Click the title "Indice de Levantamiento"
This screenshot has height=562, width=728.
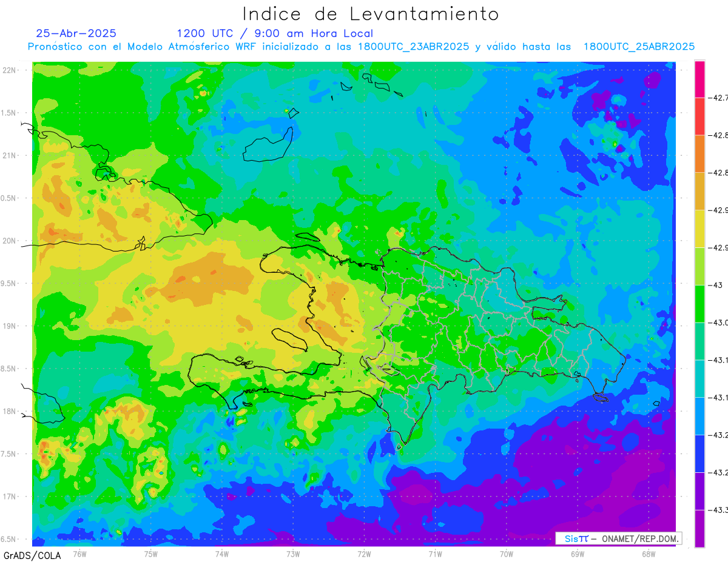[370, 14]
